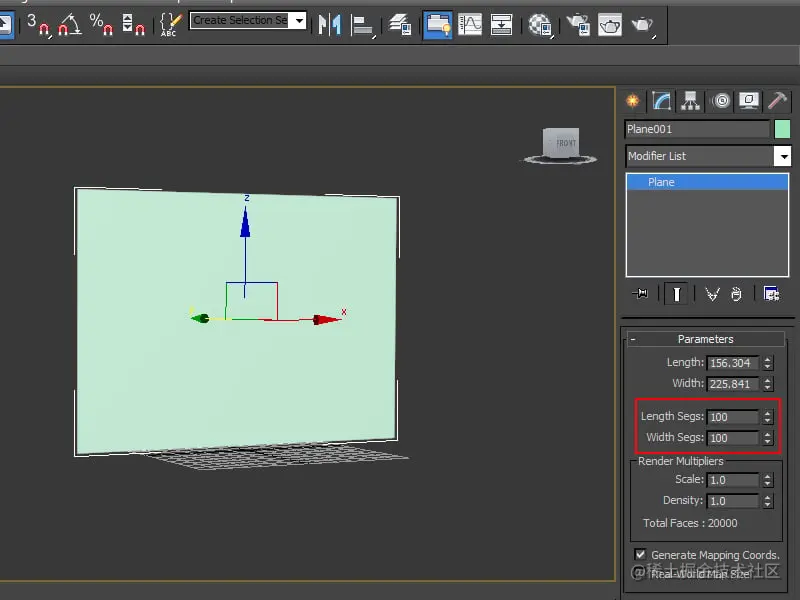The width and height of the screenshot is (800, 600).
Task: Select the Plane entry in the modifier stack
Action: click(x=700, y=182)
